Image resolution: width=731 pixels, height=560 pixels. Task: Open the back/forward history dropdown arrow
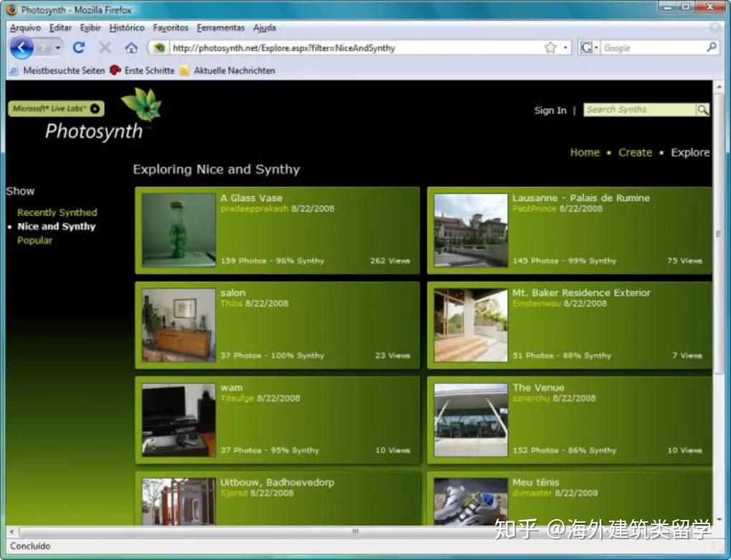(x=58, y=47)
